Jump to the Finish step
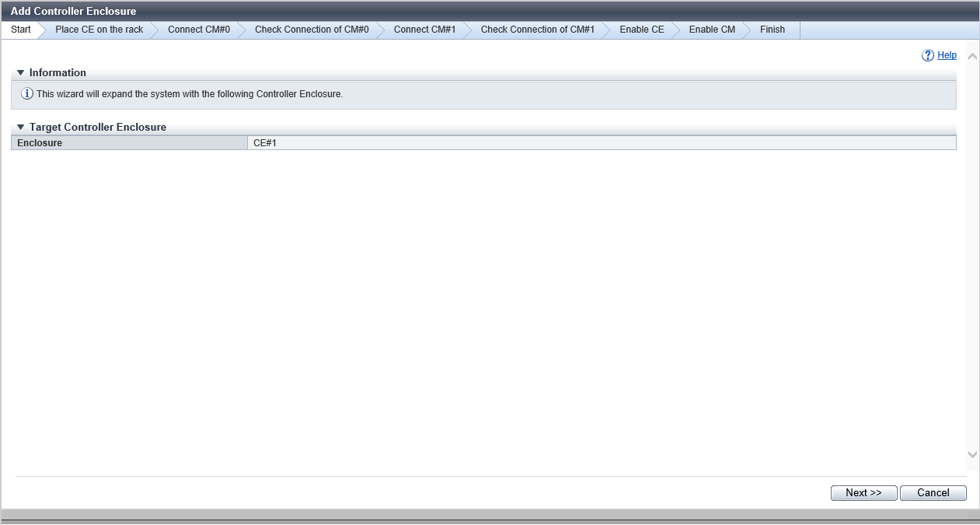This screenshot has width=980, height=525. pos(772,30)
